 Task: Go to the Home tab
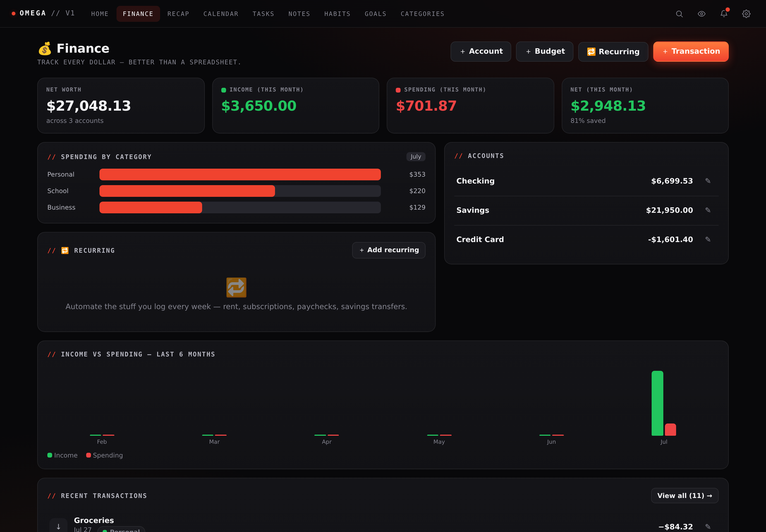[x=100, y=14]
